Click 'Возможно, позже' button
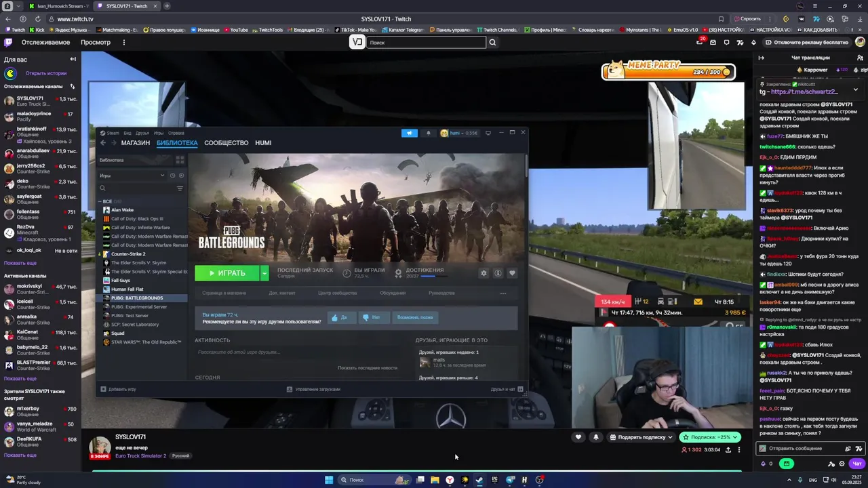868x488 pixels. (x=415, y=317)
